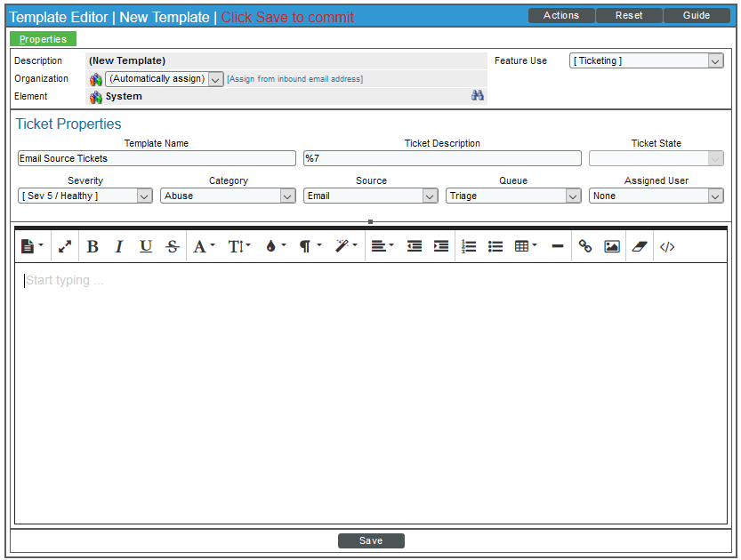Image resolution: width=741 pixels, height=560 pixels.
Task: Toggle Strikethrough text formatting
Action: (x=173, y=247)
